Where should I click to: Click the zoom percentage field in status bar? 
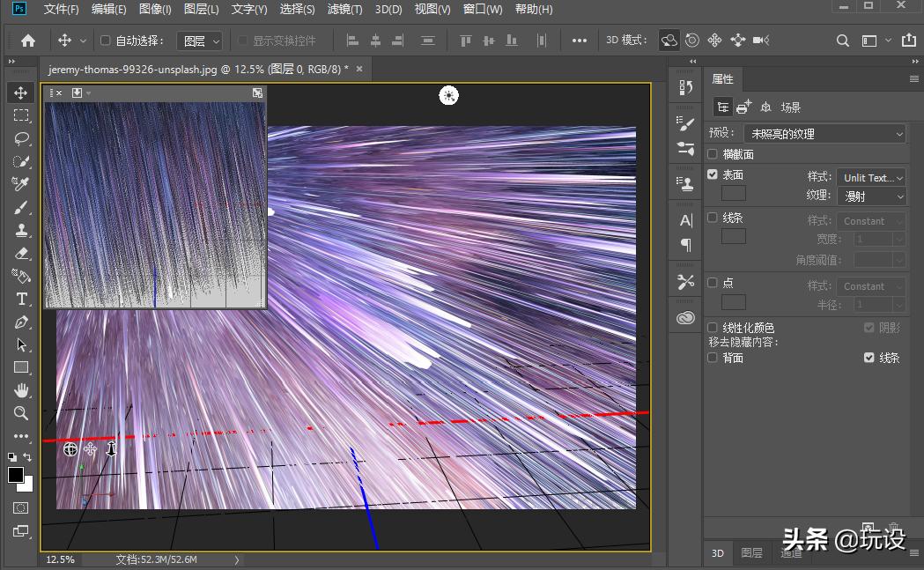click(60, 559)
